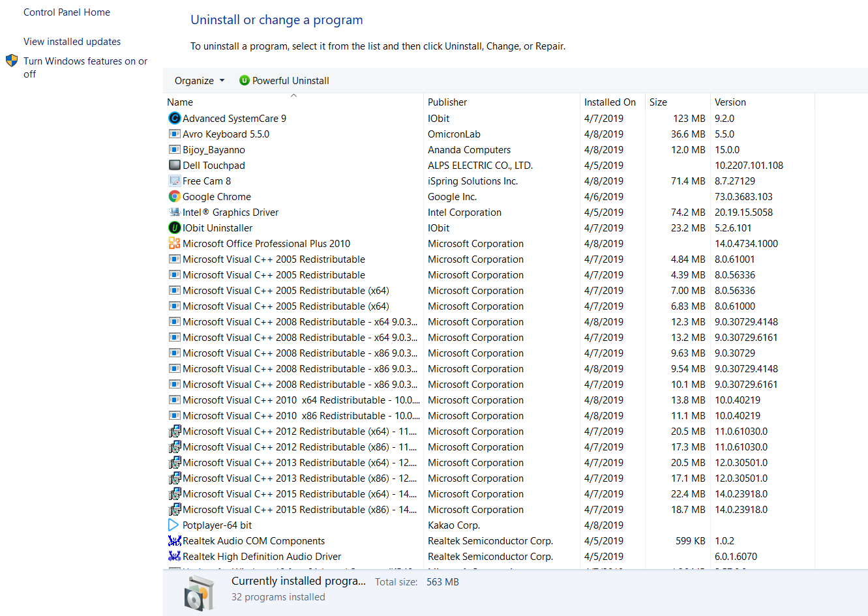This screenshot has height=616, width=868.
Task: Click the sort chevron above Name column
Action: pyautogui.click(x=293, y=95)
